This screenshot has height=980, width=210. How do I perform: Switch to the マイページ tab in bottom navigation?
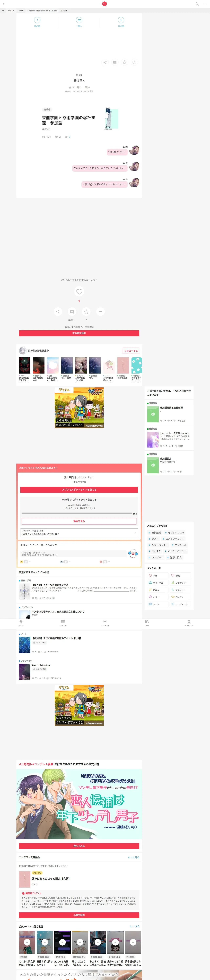click(189, 623)
